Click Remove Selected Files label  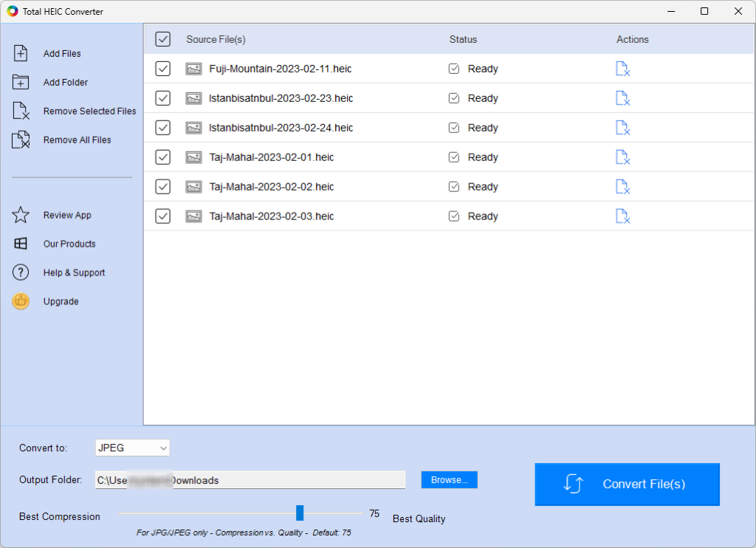coord(89,111)
